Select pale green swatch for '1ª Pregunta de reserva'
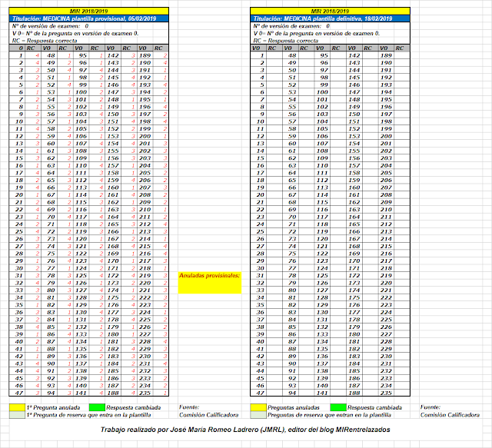The image size is (492, 448). (x=17, y=415)
